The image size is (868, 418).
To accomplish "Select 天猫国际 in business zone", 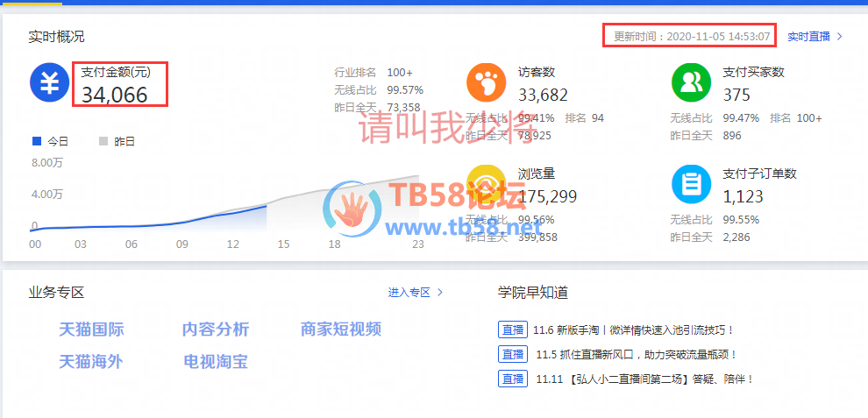I will click(x=91, y=329).
